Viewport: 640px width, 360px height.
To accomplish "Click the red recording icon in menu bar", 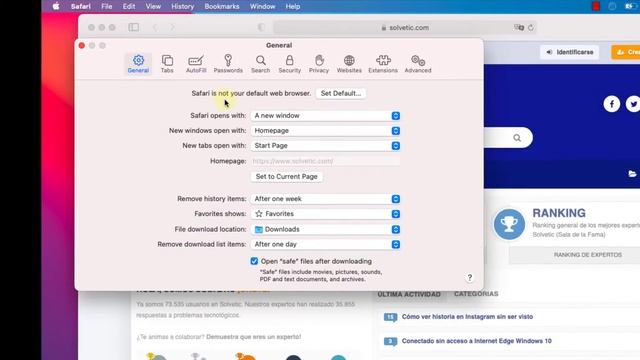I will (x=596, y=6).
